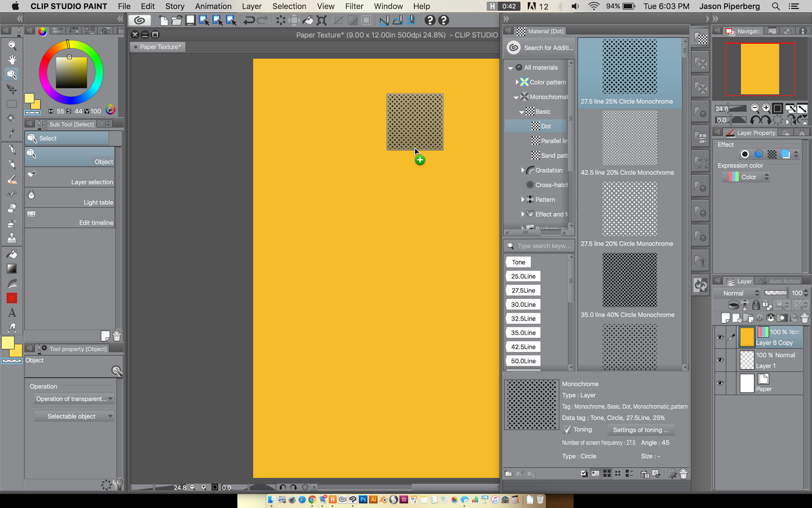Disable the Toning checkbox
The height and width of the screenshot is (508, 812).
(567, 429)
